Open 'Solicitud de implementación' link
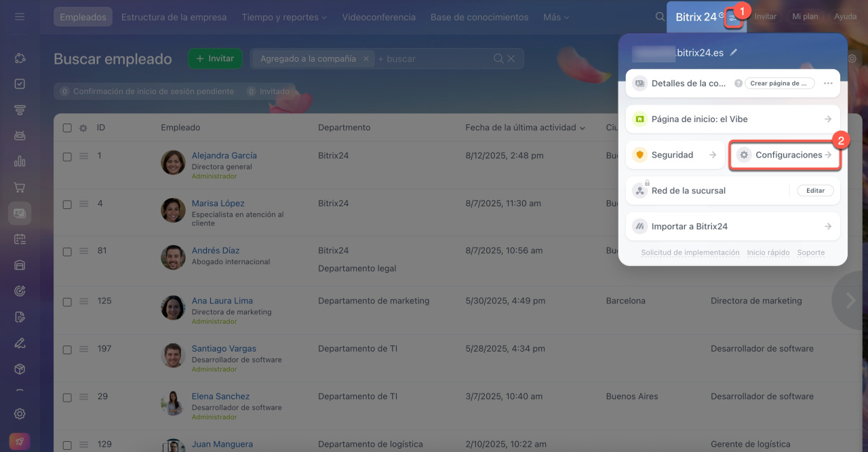 point(690,252)
